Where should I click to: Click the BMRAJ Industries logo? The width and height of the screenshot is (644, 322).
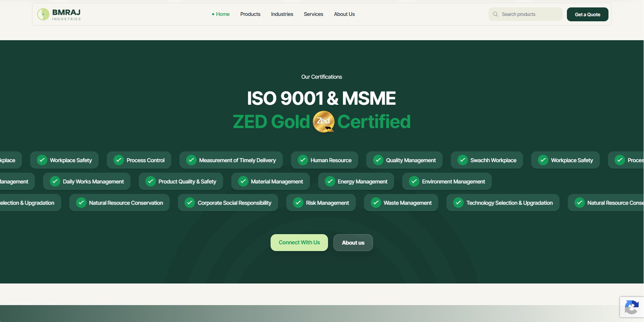(59, 14)
